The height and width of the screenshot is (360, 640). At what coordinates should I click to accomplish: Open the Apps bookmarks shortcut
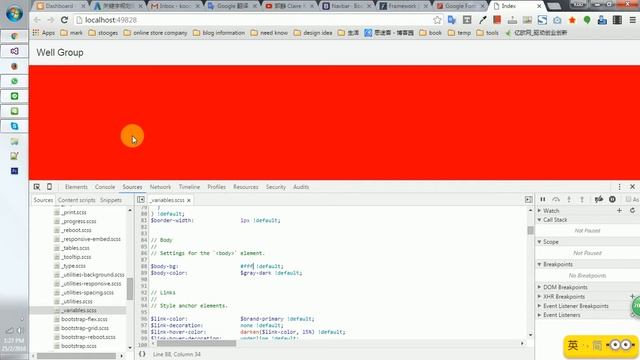pyautogui.click(x=44, y=33)
